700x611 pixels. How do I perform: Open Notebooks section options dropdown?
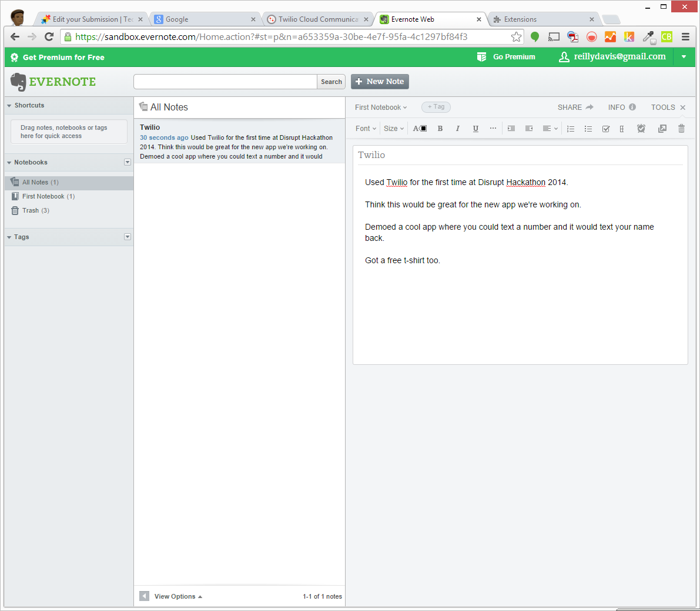tap(127, 163)
